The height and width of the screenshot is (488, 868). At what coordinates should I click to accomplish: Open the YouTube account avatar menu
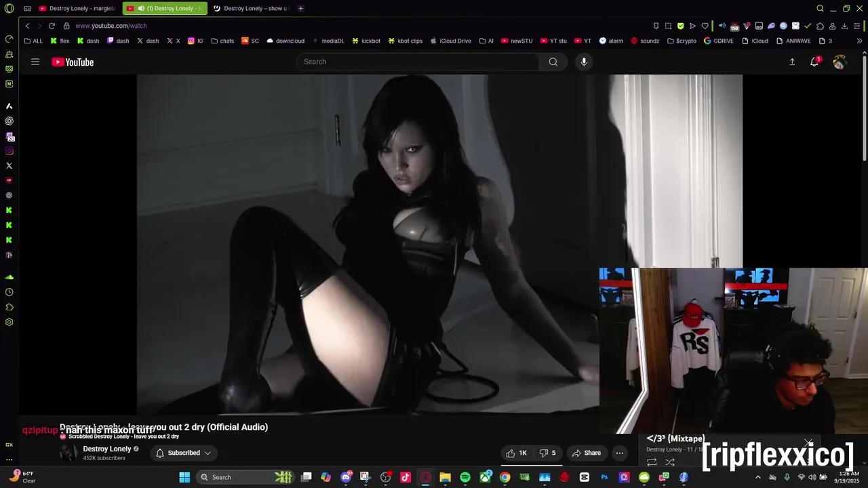coord(840,62)
